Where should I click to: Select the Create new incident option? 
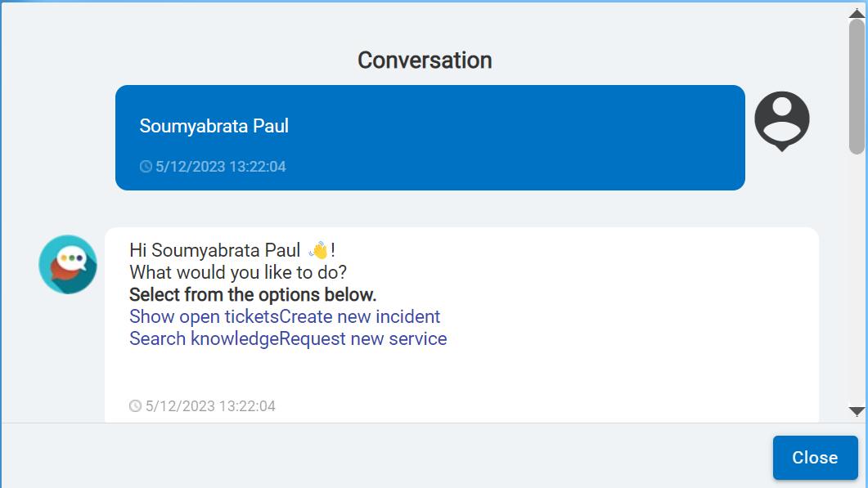[360, 316]
